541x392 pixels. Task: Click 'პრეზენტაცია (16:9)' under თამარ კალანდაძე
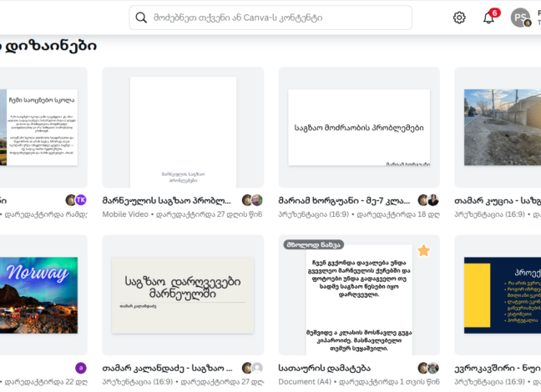click(138, 382)
